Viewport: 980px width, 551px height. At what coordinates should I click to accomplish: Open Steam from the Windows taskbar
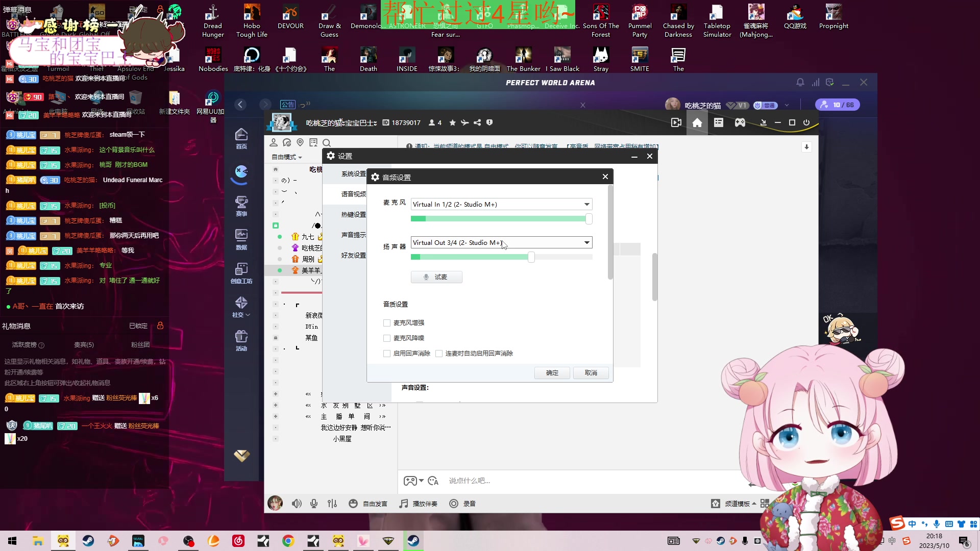pyautogui.click(x=88, y=541)
